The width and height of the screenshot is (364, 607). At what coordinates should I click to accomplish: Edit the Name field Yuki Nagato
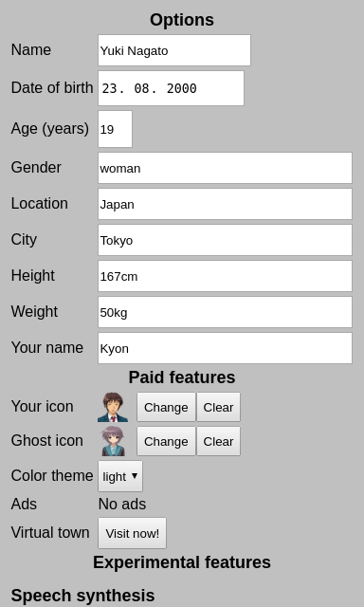174,50
